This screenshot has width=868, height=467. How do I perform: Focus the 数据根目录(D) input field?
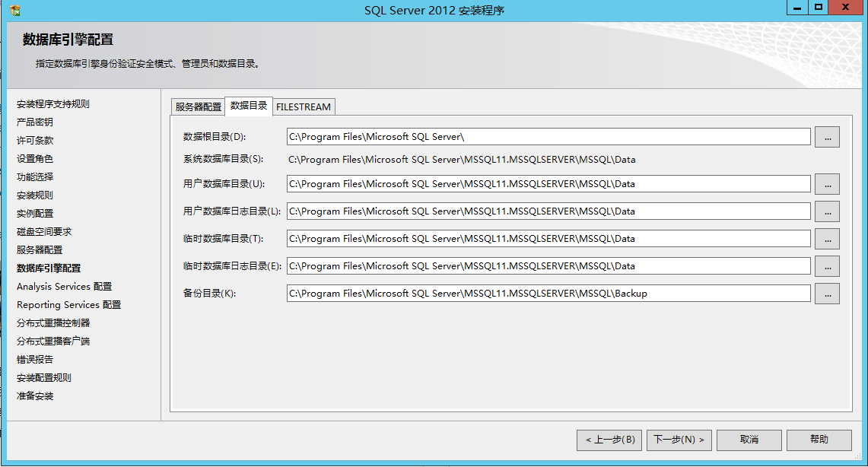[x=548, y=137]
